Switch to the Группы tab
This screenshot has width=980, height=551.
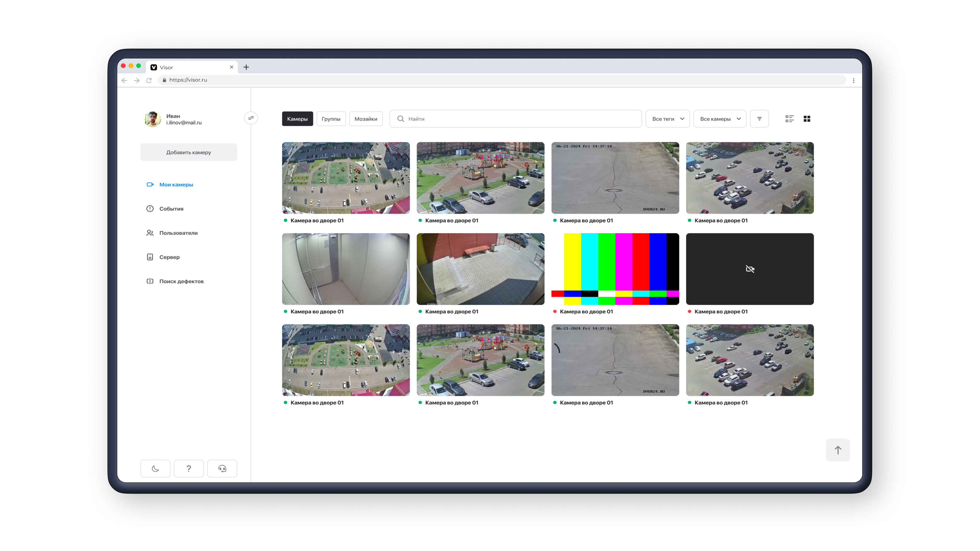[x=331, y=119]
